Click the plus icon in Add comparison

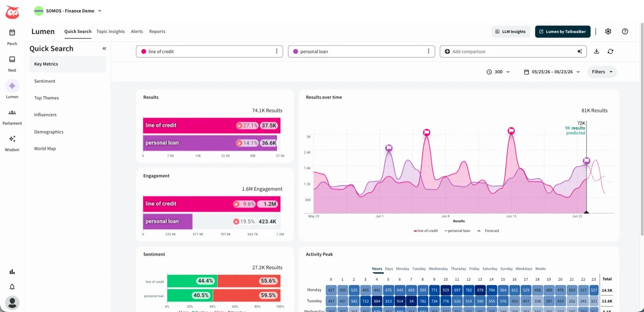[x=447, y=52]
